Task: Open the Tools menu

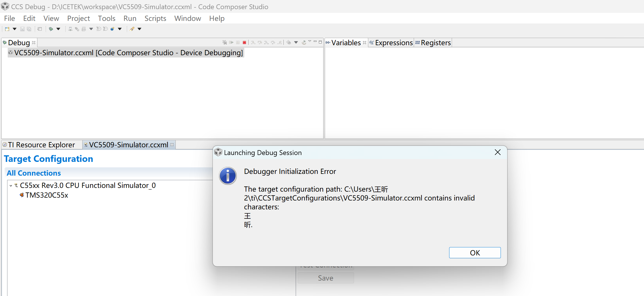Action: coord(107,18)
